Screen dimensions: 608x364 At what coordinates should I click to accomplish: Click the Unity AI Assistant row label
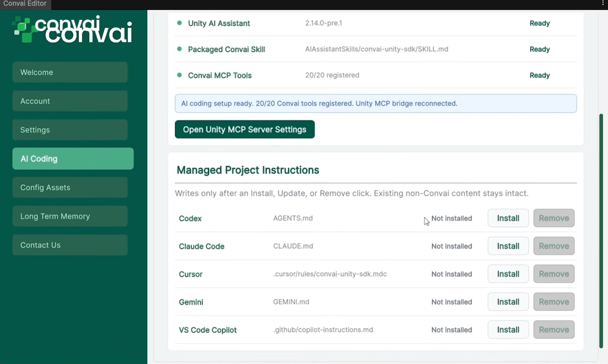pos(219,23)
